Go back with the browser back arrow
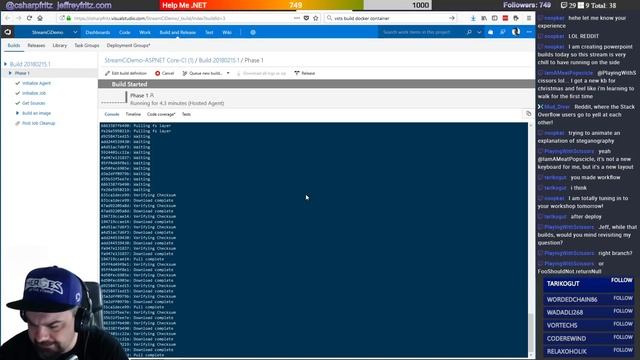Screen dimensions: 640x360 8,18
